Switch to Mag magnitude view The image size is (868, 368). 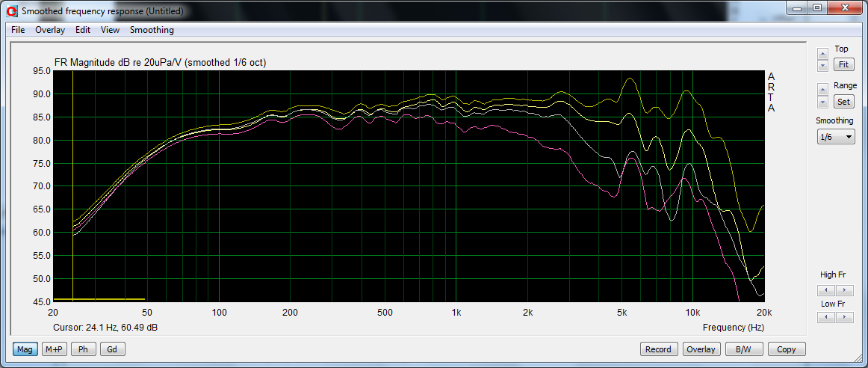tap(25, 349)
